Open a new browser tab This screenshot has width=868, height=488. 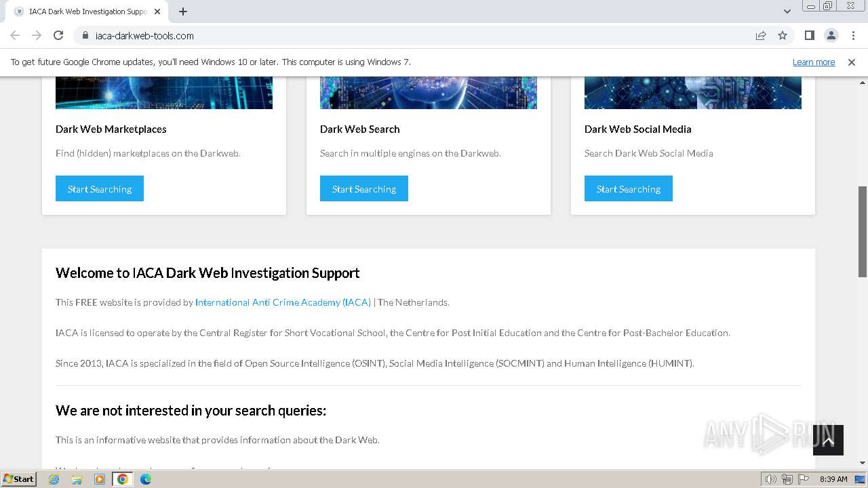[183, 12]
